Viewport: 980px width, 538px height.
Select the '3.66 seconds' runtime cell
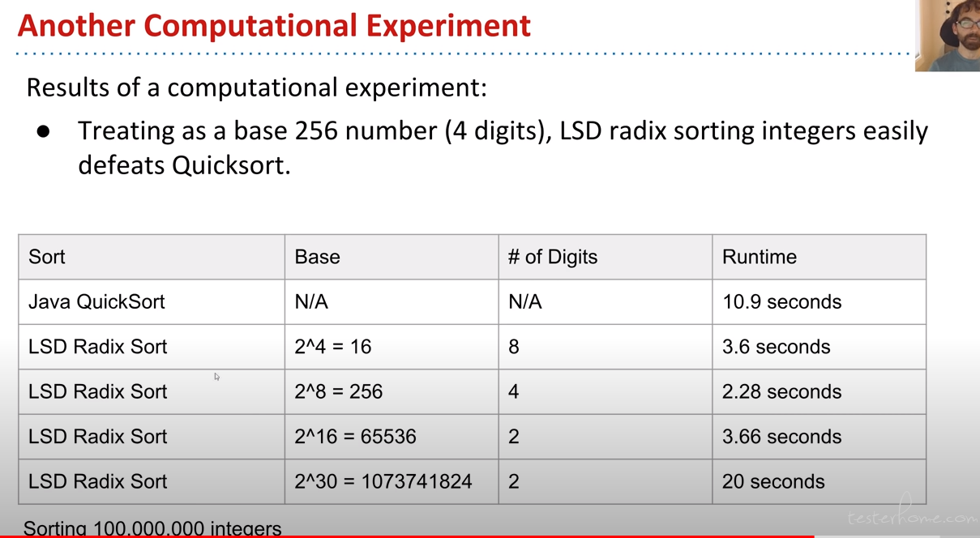[x=820, y=437]
